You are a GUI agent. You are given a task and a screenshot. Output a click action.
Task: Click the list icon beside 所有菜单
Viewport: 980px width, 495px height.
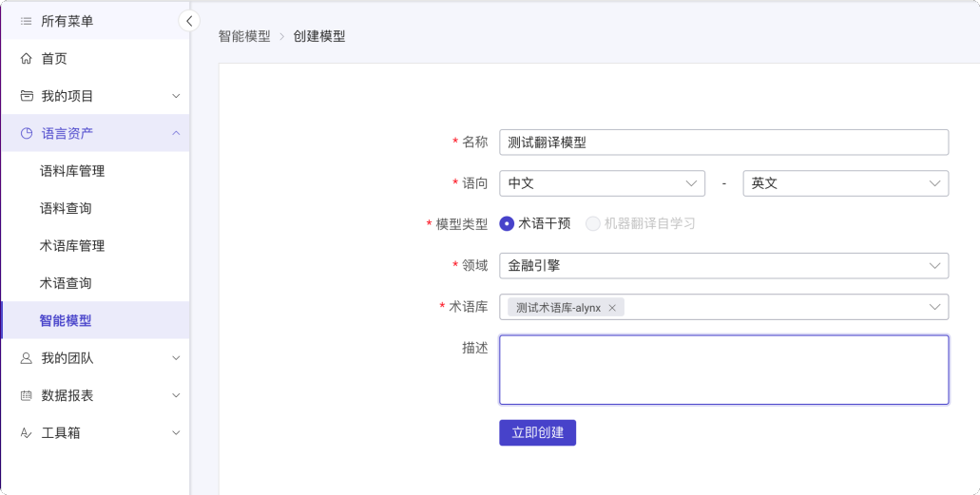pos(27,21)
